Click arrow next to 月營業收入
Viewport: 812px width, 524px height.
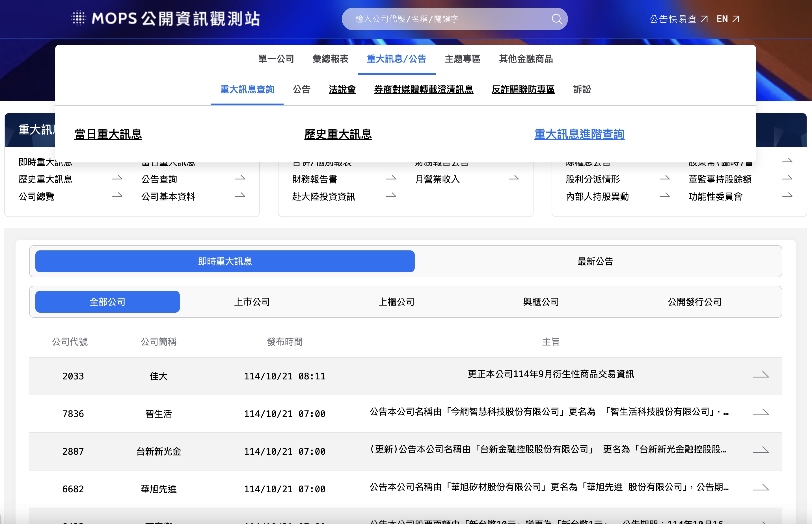(x=513, y=178)
